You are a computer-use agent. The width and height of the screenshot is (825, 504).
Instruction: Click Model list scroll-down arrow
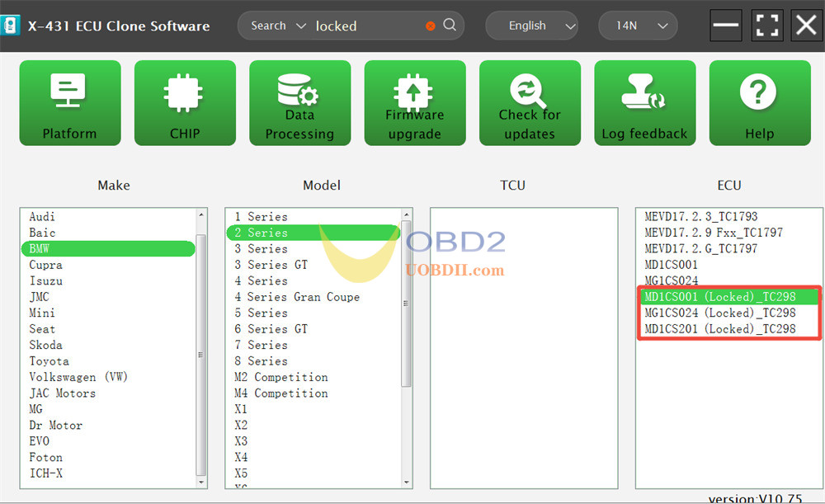tap(406, 482)
